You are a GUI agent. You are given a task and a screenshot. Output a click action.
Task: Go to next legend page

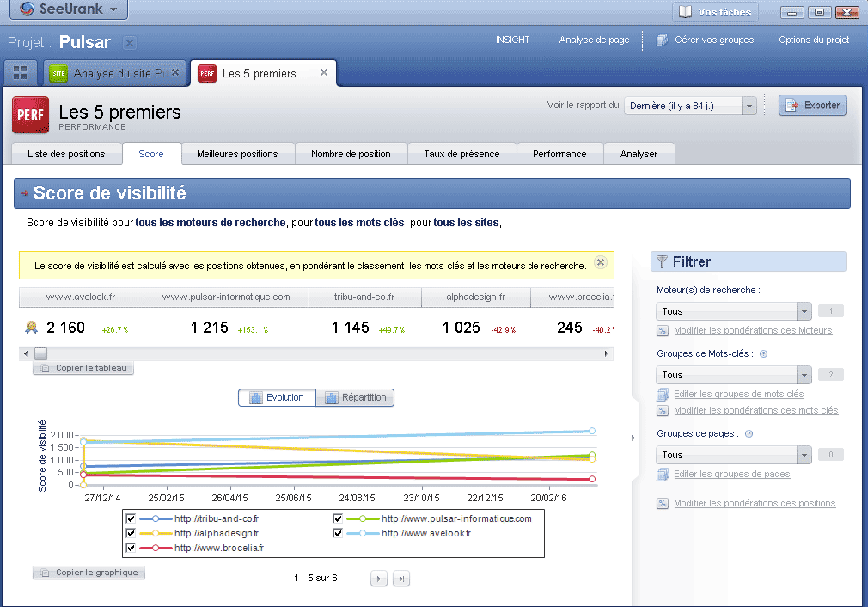coord(379,579)
